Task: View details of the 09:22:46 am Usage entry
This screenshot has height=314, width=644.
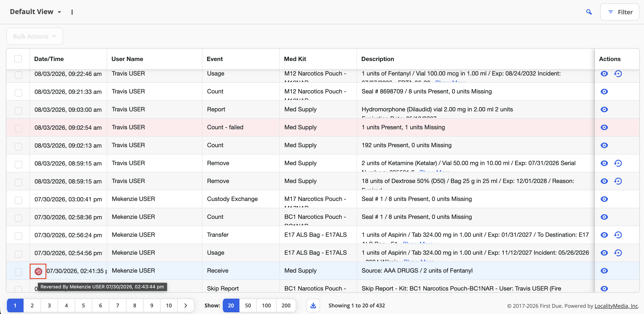Action: tap(604, 73)
